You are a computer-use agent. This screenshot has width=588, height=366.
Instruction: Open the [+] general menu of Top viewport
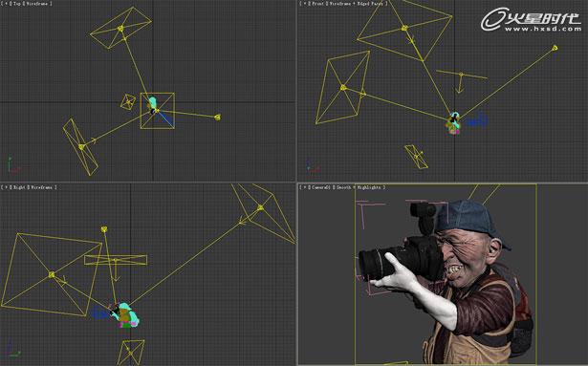5,4
